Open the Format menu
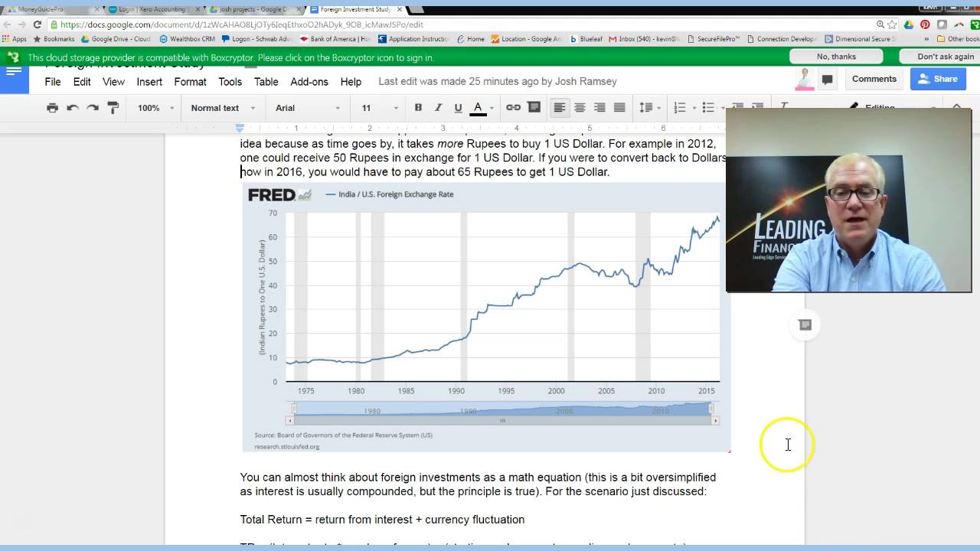The width and height of the screenshot is (980, 551). click(x=190, y=82)
